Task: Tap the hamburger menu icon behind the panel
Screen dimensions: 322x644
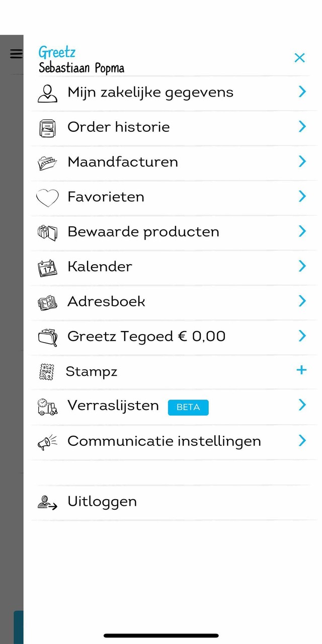Action: coord(16,53)
